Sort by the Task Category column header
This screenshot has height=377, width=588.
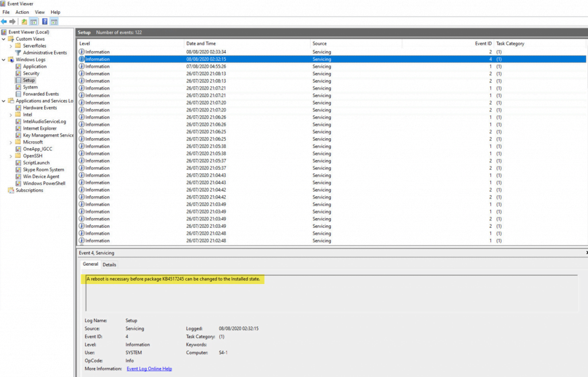click(x=540, y=44)
